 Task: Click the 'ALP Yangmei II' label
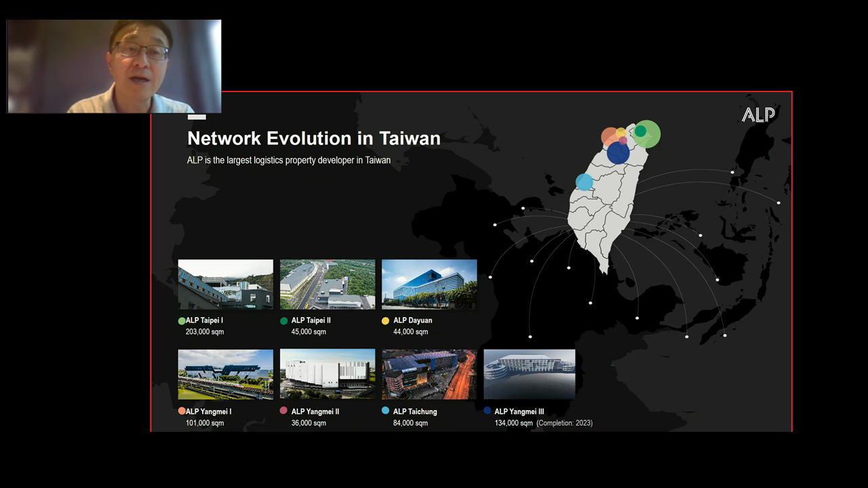[315, 411]
